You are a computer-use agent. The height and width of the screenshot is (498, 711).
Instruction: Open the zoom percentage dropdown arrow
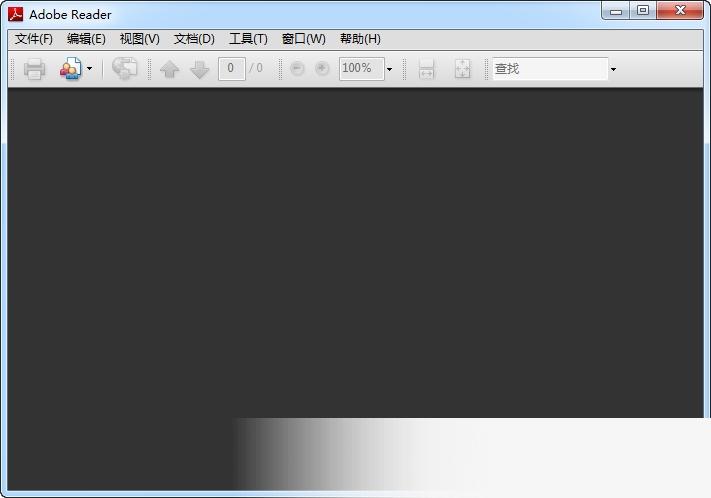coord(390,69)
